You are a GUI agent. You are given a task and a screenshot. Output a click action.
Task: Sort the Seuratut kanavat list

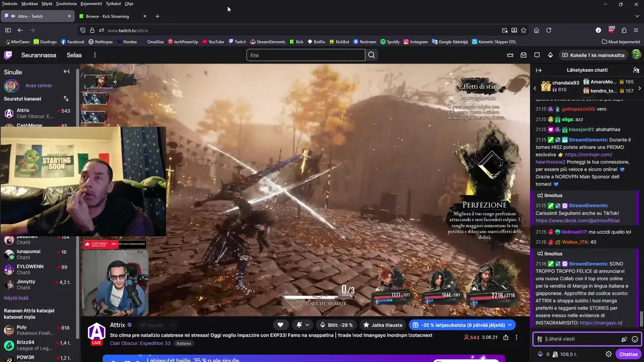pos(66,99)
